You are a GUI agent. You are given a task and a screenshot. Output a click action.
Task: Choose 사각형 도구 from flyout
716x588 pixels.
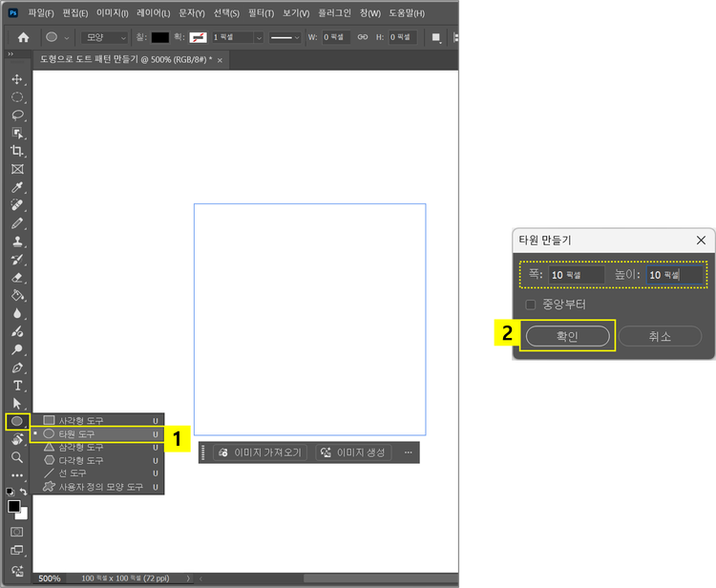pos(97,420)
